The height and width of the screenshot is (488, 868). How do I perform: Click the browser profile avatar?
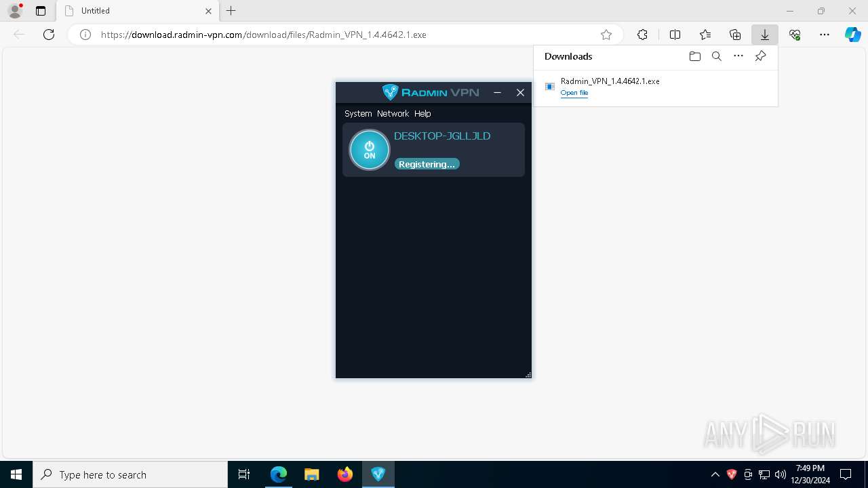coord(15,11)
